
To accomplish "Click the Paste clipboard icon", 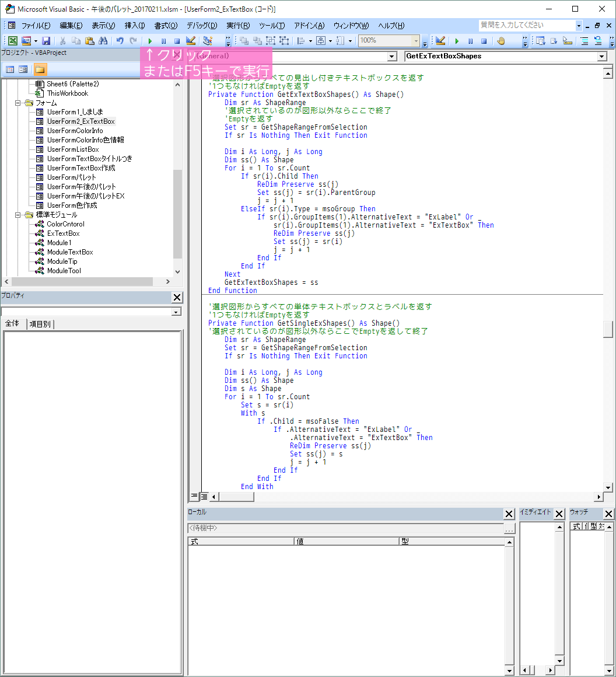I will coord(89,41).
